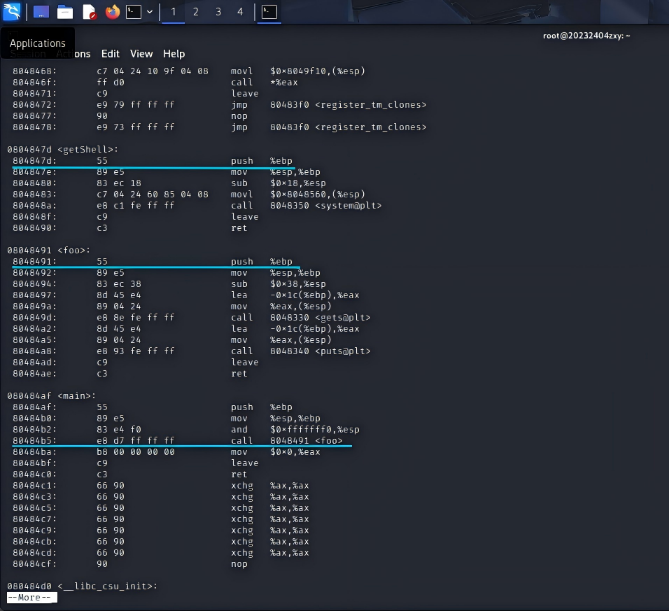Click the movl $0x8048560,(%esp) instruction
Screen dimensions: 670x612
coord(298,194)
